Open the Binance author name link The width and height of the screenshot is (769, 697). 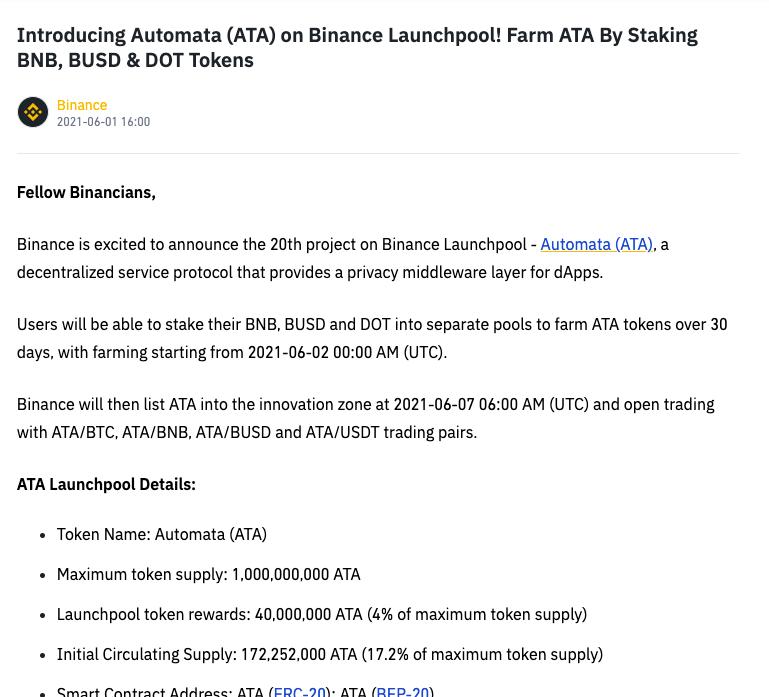coord(81,105)
